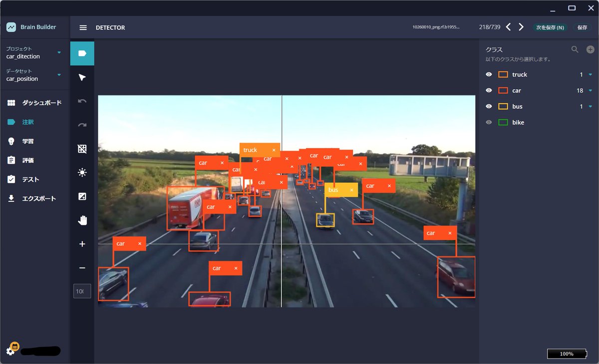The height and width of the screenshot is (364, 599).
Task: Click the 次を保存 (N) button
Action: point(550,27)
